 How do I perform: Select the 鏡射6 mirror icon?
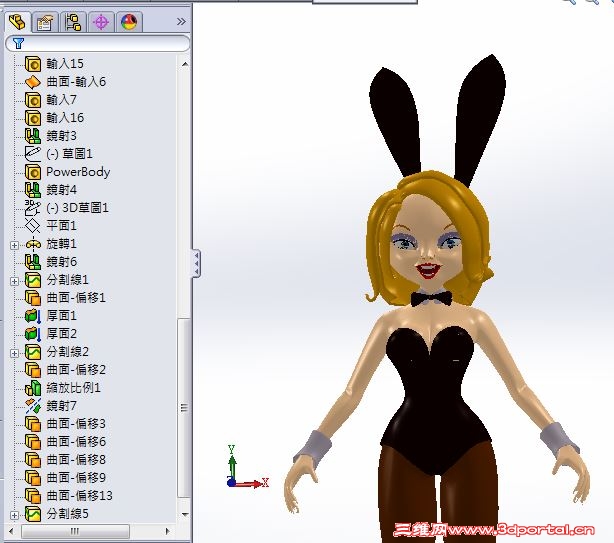pyautogui.click(x=33, y=262)
